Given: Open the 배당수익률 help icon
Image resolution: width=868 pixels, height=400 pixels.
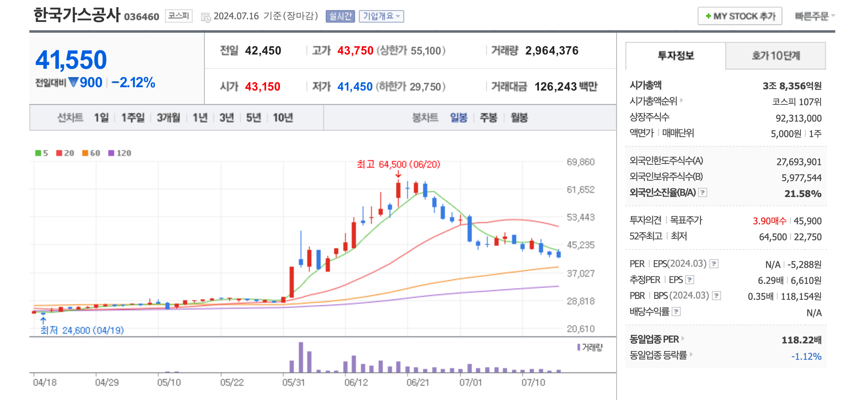Looking at the screenshot, I should pos(676,312).
